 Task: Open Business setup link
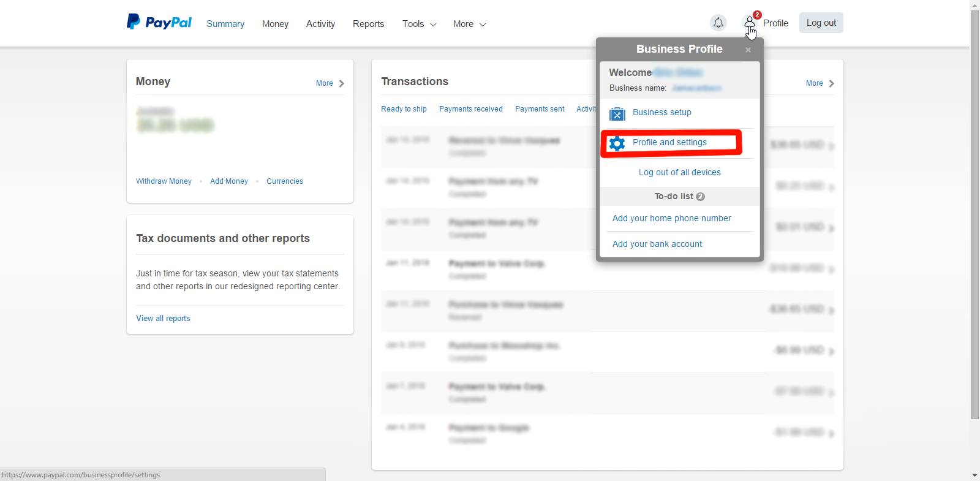coord(661,112)
